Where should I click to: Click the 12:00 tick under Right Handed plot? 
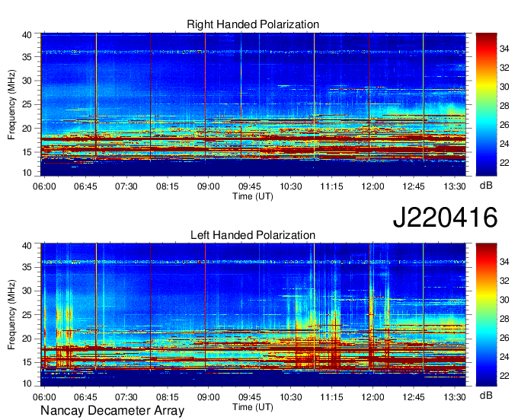[x=373, y=186]
